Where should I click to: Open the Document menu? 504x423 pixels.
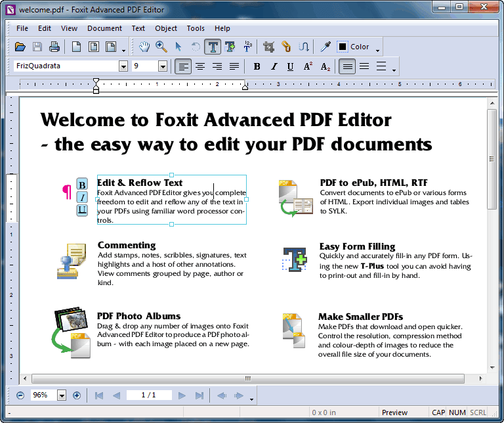(104, 28)
